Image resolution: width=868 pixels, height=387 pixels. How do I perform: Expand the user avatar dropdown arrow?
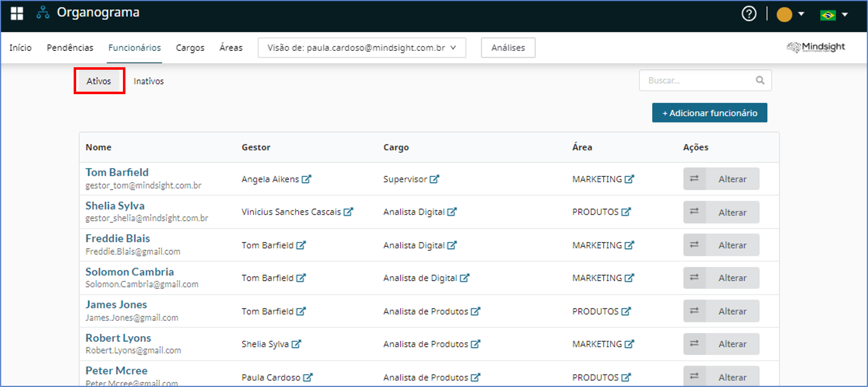[801, 14]
